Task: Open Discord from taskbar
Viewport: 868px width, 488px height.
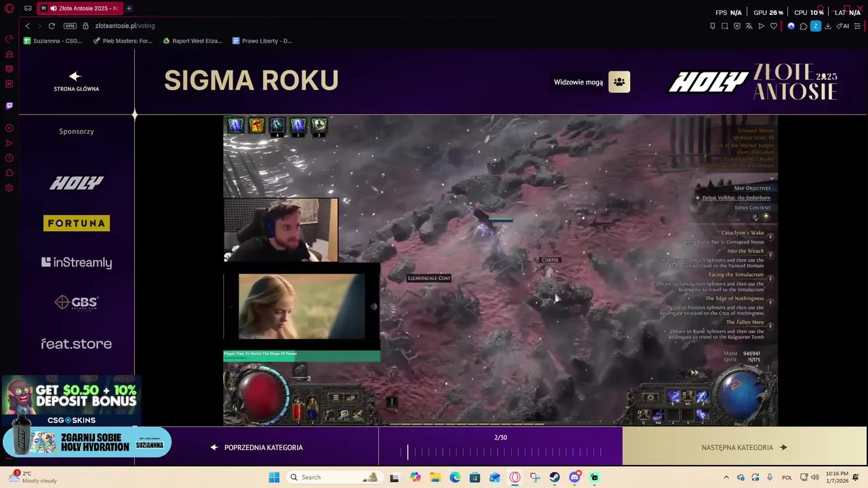Action: click(x=574, y=477)
